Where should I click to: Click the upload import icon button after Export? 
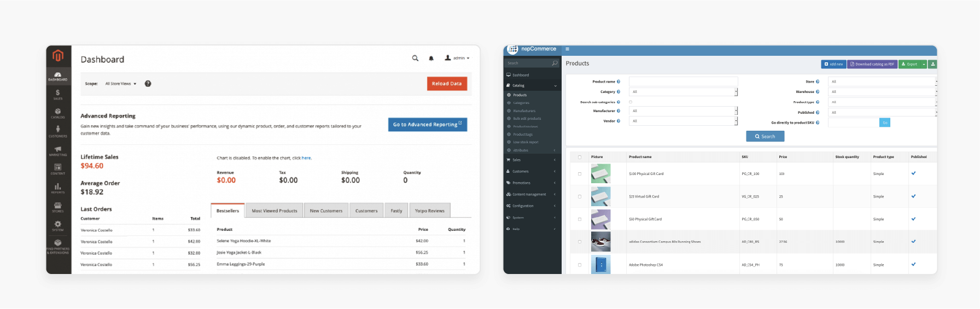point(933,64)
